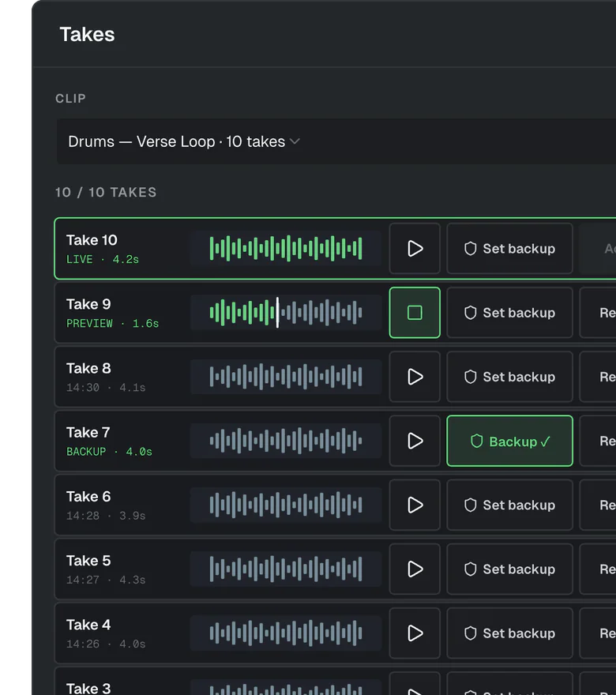Select the Take 6 title
Viewport: 616px width, 695px height.
click(88, 497)
